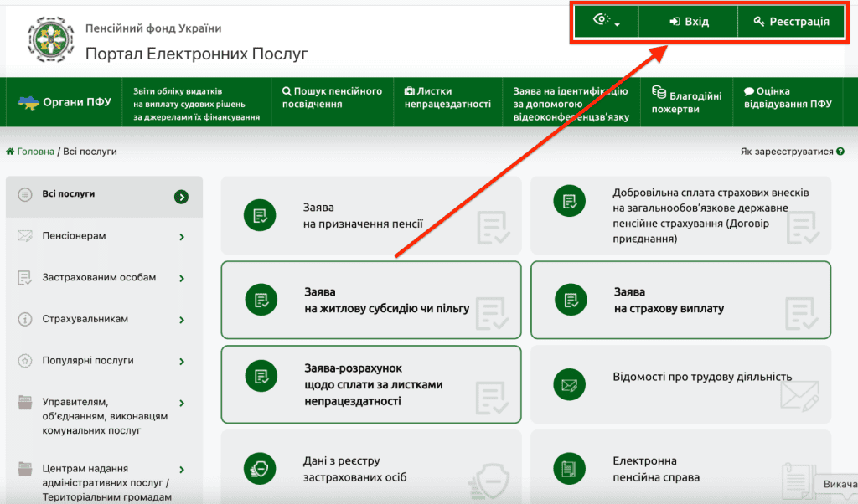Click the speech bubble icon in Оцінка відвідування
The width and height of the screenshot is (858, 504).
[x=749, y=90]
